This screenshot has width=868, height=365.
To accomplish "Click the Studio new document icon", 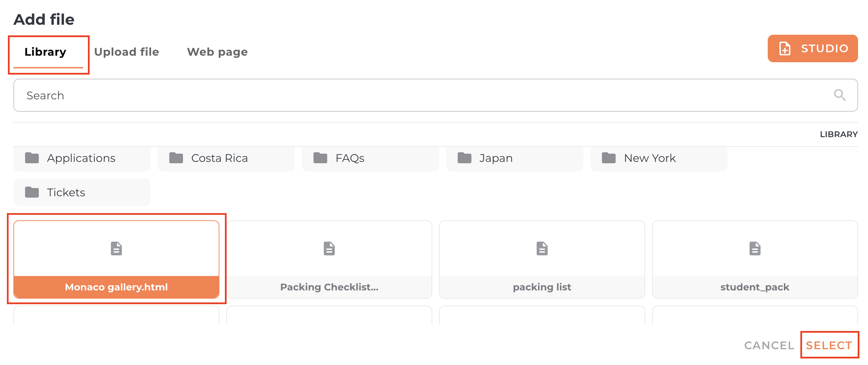I will point(785,48).
